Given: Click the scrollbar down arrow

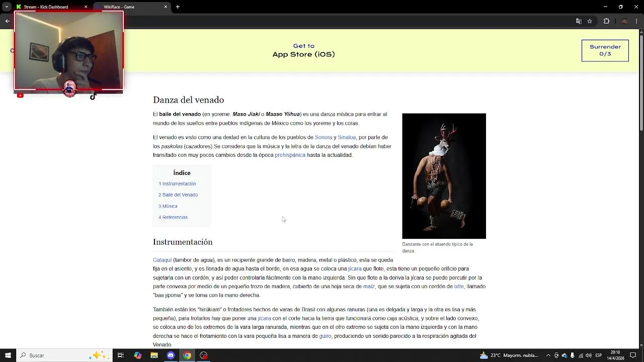Looking at the screenshot, I should coord(641,345).
